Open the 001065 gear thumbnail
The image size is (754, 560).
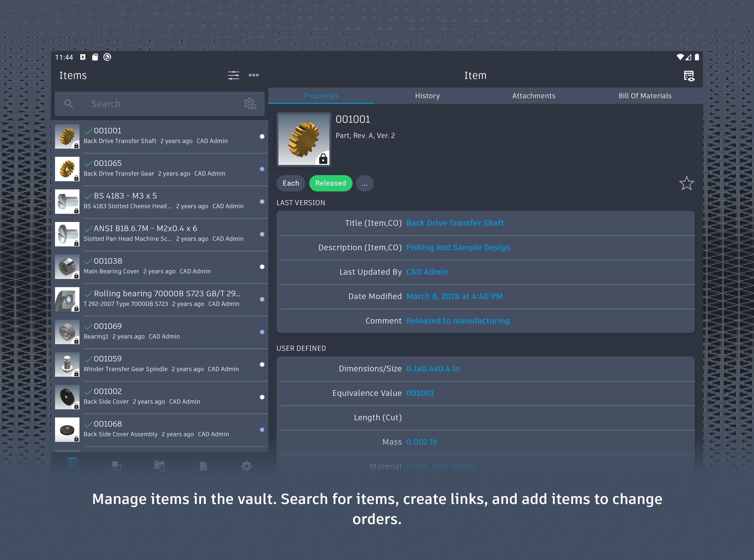[67, 169]
